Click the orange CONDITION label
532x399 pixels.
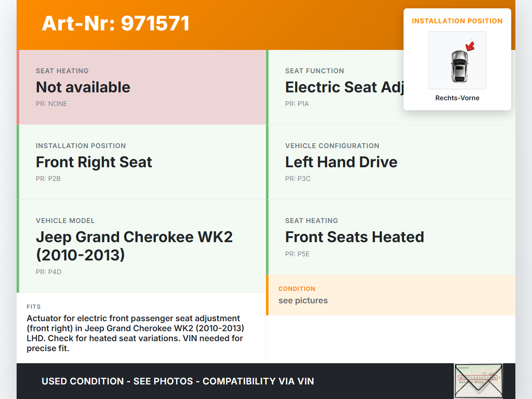pos(297,289)
